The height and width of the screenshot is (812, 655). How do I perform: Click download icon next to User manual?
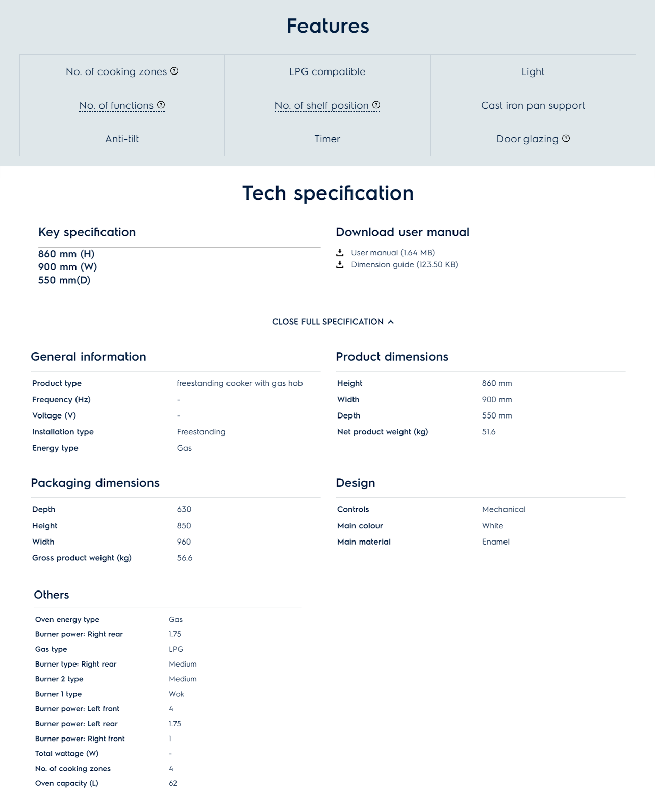pyautogui.click(x=340, y=252)
